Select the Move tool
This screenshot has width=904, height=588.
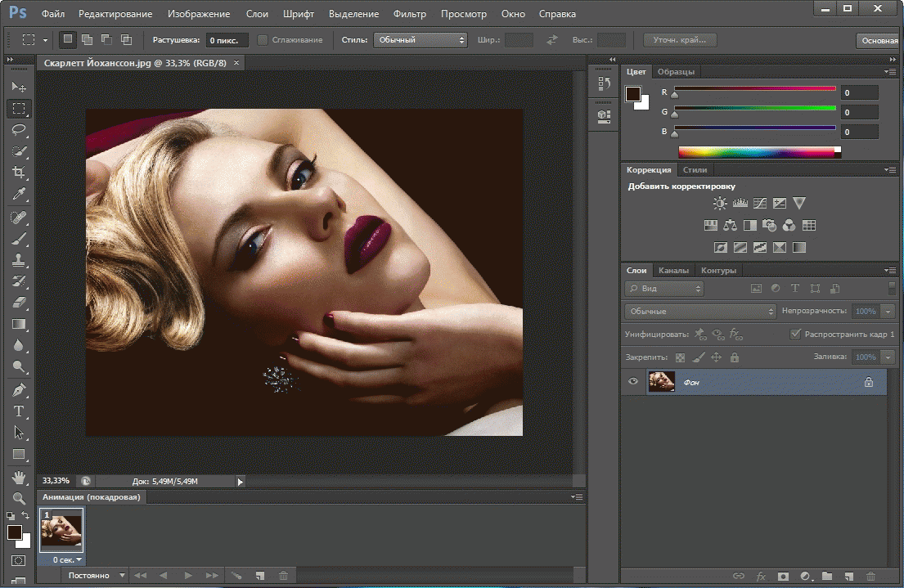19,87
